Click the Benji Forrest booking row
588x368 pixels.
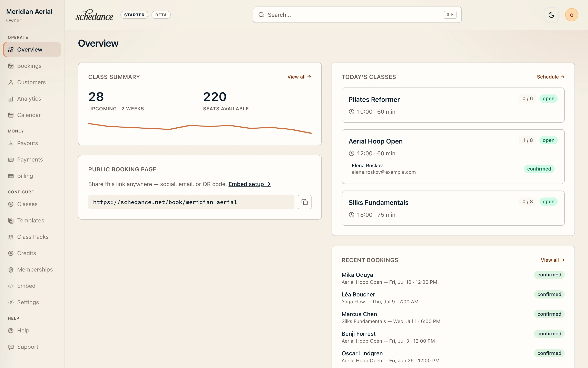453,337
